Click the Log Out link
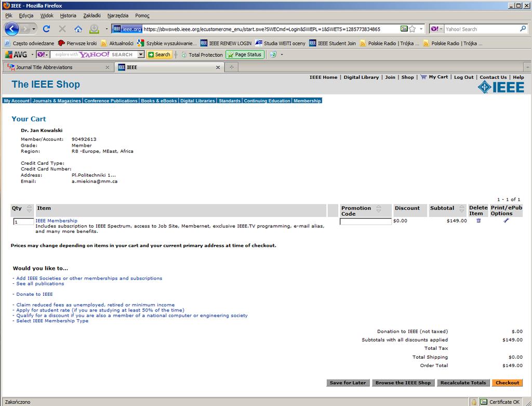The height and width of the screenshot is (406, 532). [x=463, y=77]
